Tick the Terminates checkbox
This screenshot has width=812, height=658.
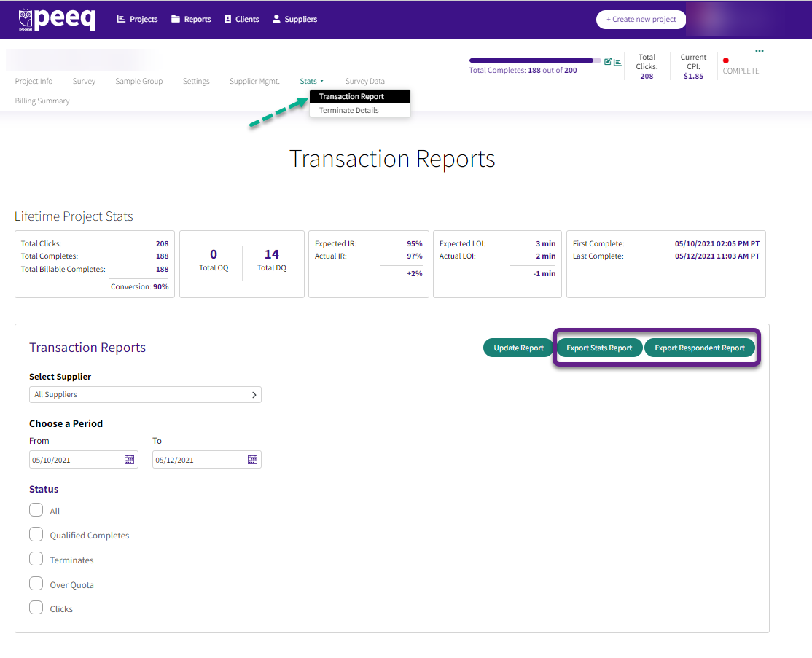pos(36,559)
